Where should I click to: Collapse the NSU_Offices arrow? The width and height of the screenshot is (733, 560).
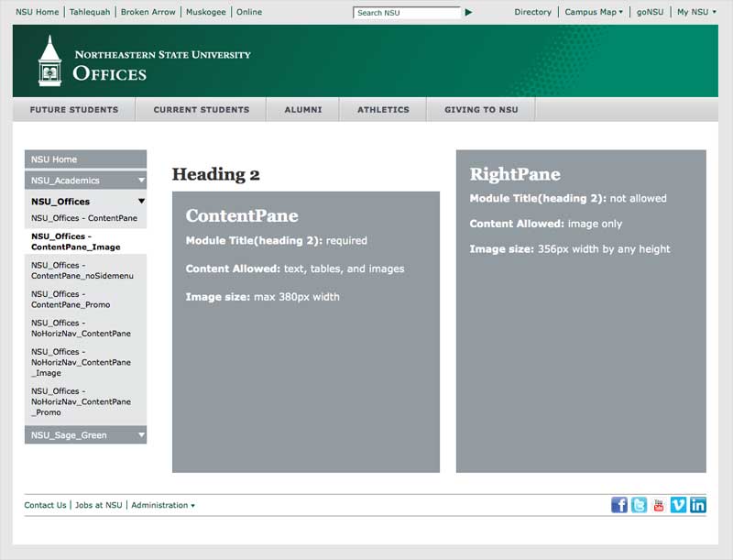(x=142, y=202)
